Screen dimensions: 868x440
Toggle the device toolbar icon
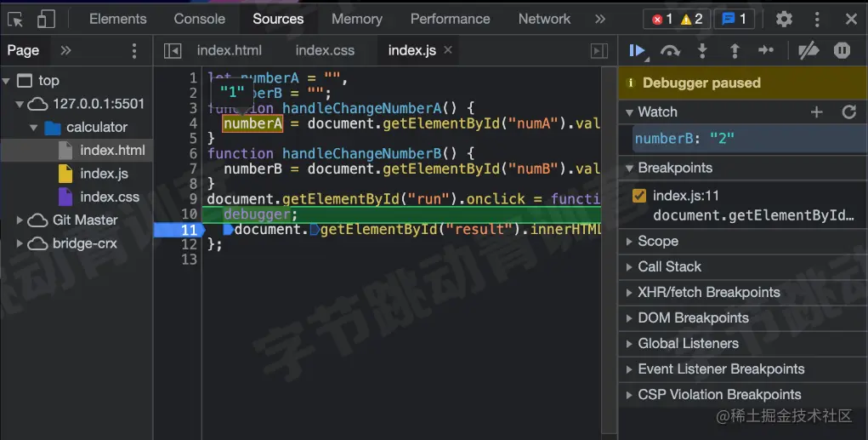pos(46,20)
